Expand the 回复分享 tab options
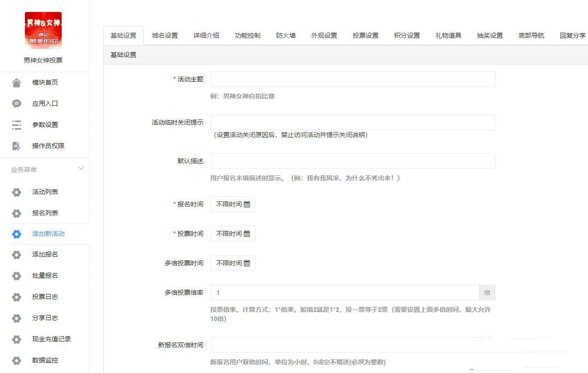 click(x=572, y=35)
